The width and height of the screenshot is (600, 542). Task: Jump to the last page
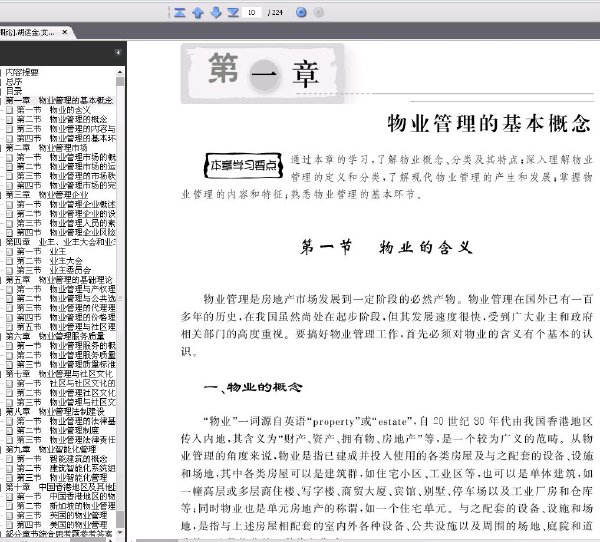[x=233, y=12]
